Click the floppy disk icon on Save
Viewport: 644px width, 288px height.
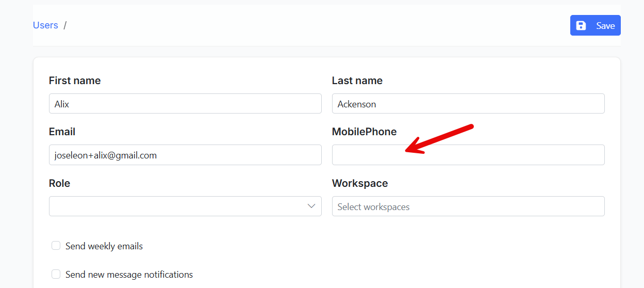[581, 25]
